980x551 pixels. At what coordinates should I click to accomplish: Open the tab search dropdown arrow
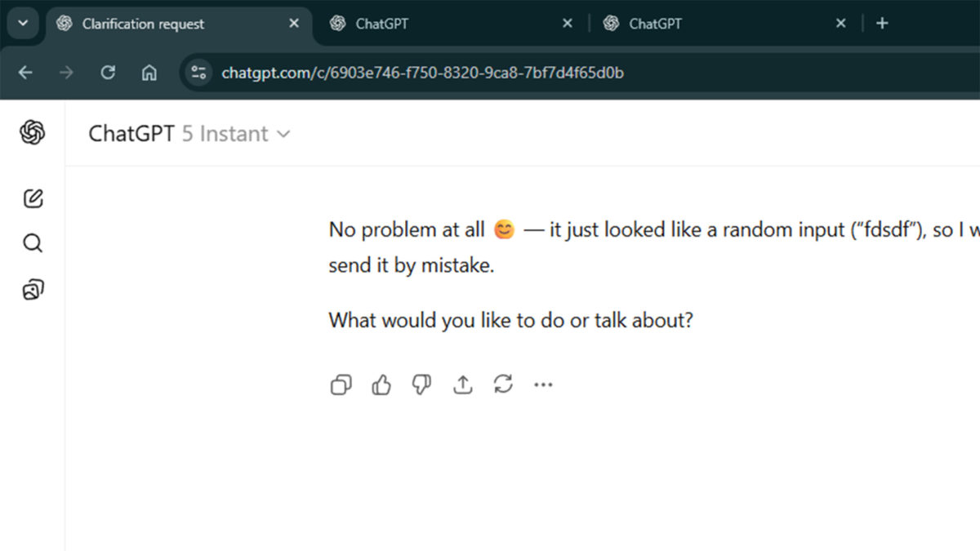pos(22,24)
